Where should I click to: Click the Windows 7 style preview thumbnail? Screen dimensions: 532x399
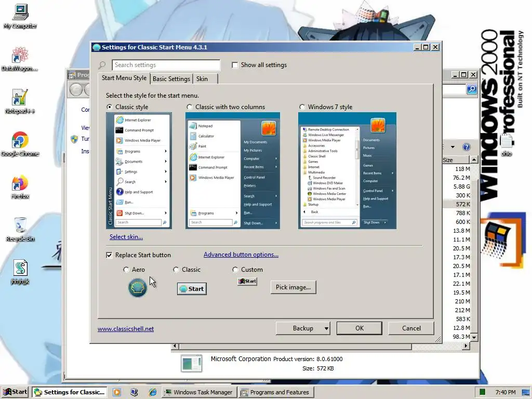347,170
